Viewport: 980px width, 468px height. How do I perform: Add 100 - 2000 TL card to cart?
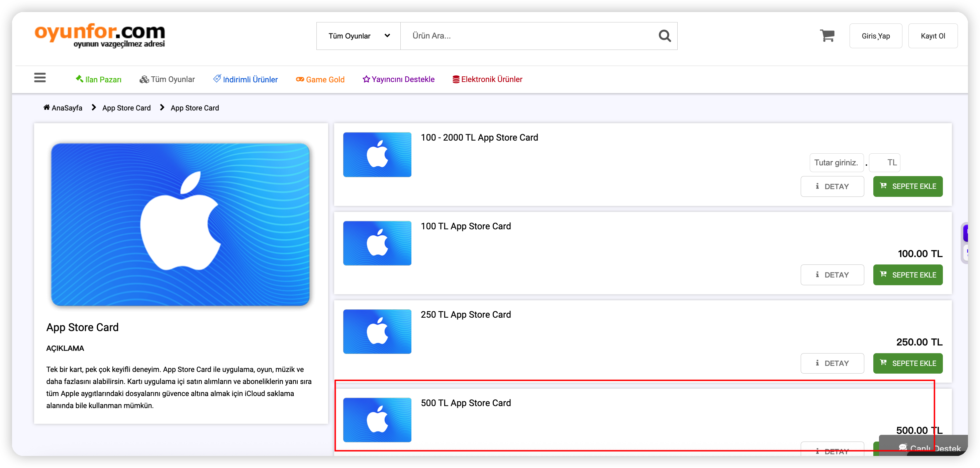pos(908,186)
